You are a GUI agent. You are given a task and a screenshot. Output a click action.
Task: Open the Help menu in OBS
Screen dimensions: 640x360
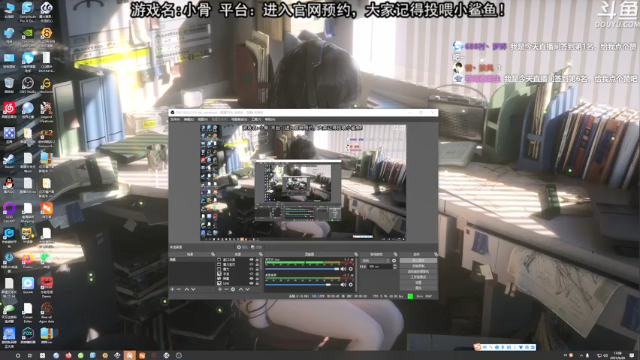pyautogui.click(x=270, y=119)
